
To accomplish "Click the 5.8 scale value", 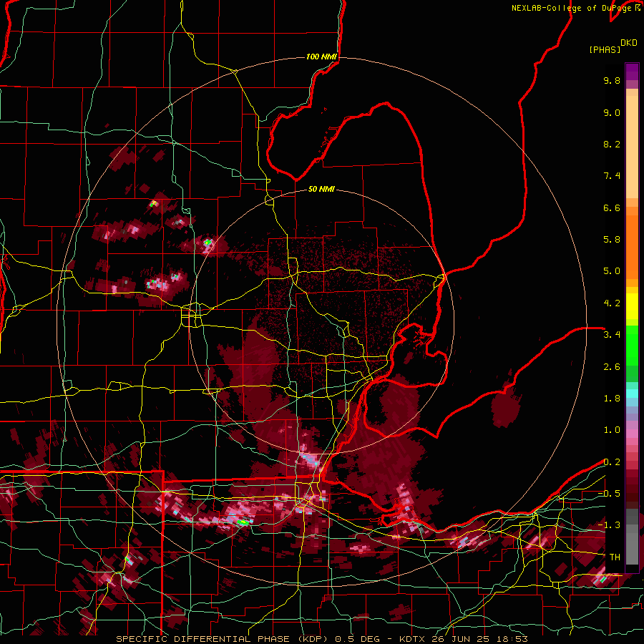I will [612, 240].
